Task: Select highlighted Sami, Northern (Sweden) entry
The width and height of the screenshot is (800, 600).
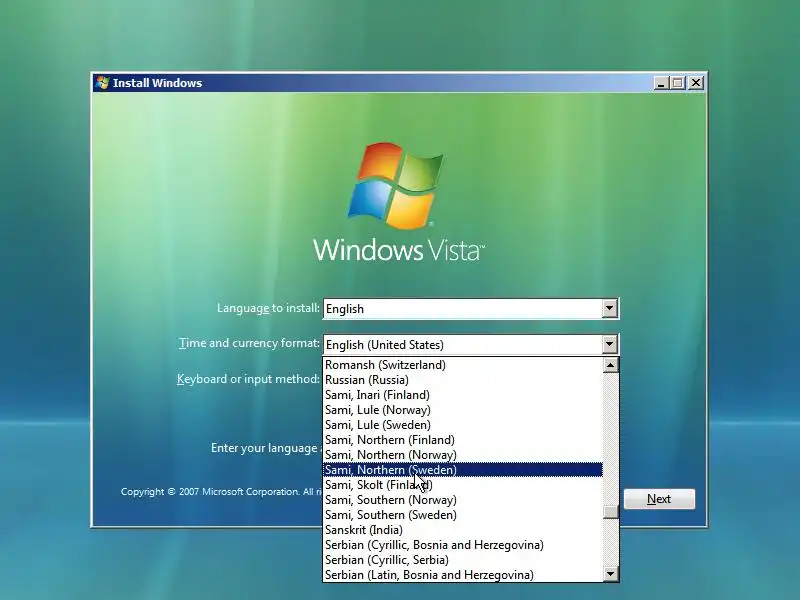Action: [463, 470]
